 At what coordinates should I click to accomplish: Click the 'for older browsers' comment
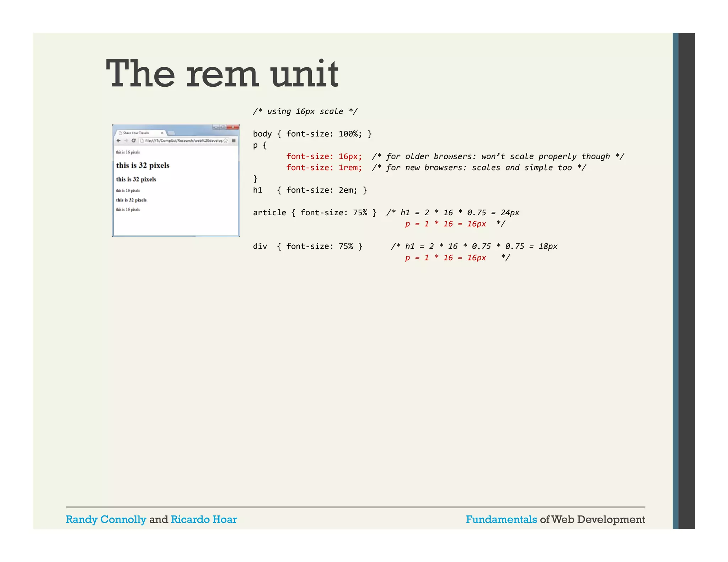pyautogui.click(x=498, y=156)
